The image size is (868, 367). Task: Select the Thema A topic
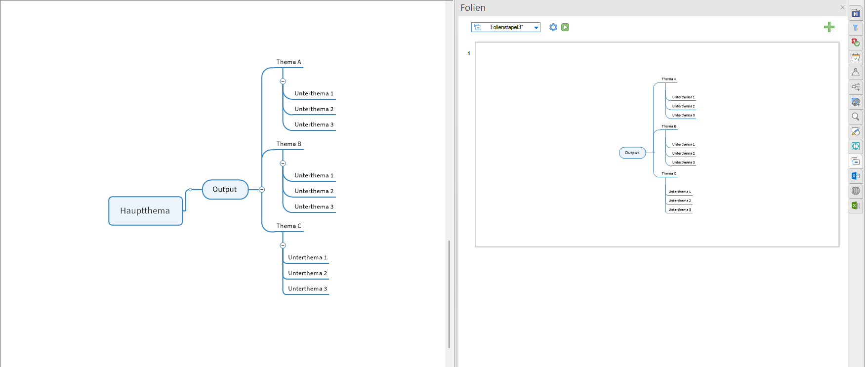tap(289, 62)
